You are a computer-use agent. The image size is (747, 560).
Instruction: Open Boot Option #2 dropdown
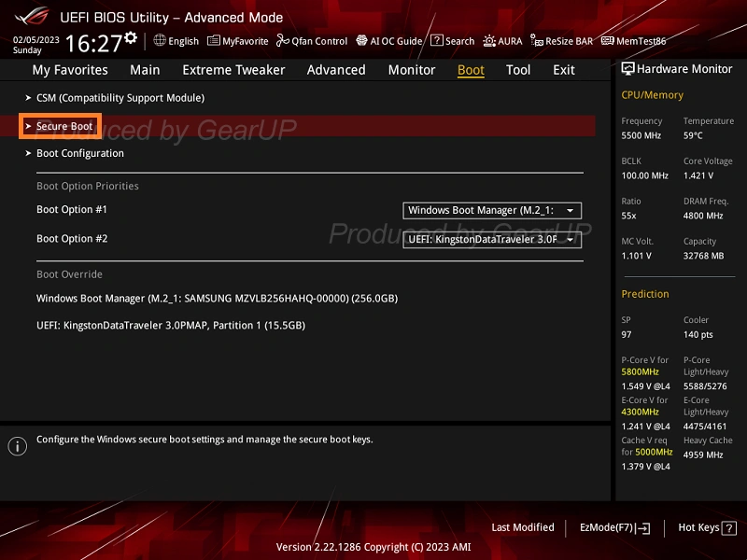click(x=492, y=240)
